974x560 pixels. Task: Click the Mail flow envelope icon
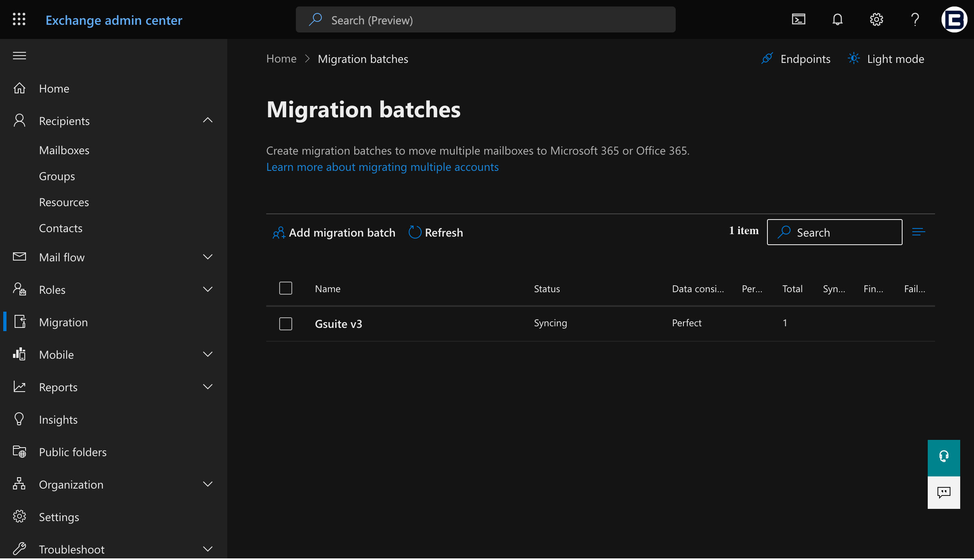(x=19, y=257)
